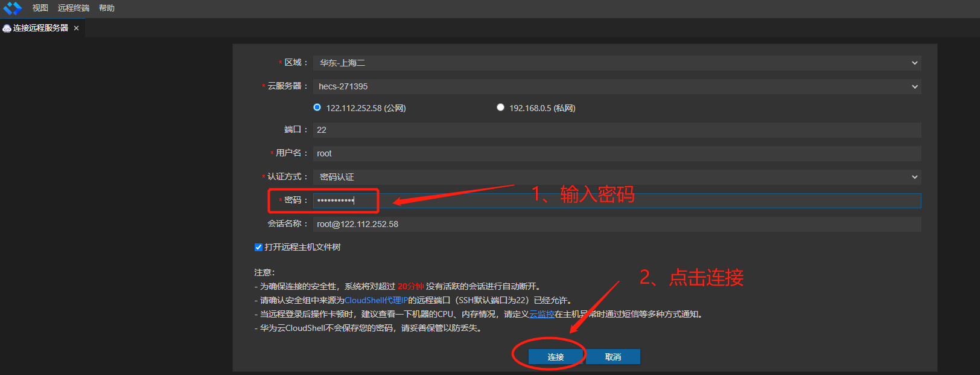Toggle the 打开远程主机文件树 checkbox
The height and width of the screenshot is (375, 980).
click(258, 247)
